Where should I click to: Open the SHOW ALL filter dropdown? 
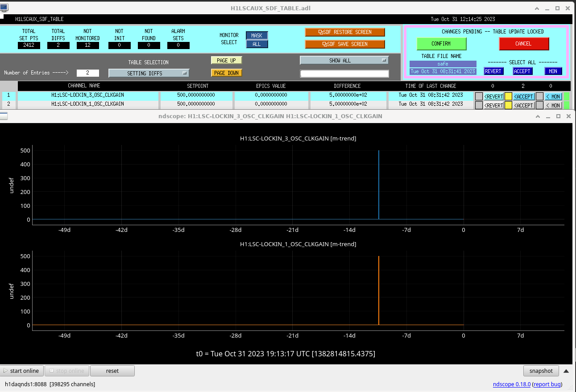click(x=344, y=60)
